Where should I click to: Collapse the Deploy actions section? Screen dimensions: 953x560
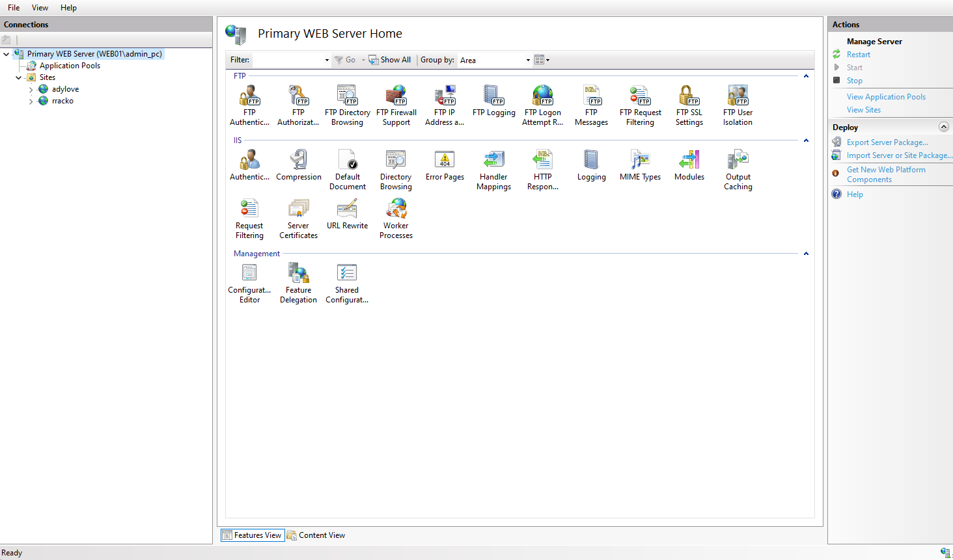tap(944, 127)
